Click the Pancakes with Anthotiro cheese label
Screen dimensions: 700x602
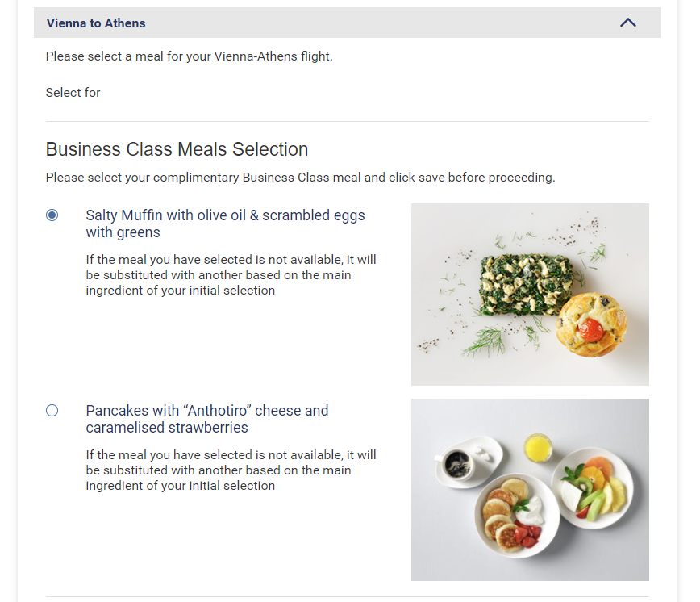tap(206, 419)
